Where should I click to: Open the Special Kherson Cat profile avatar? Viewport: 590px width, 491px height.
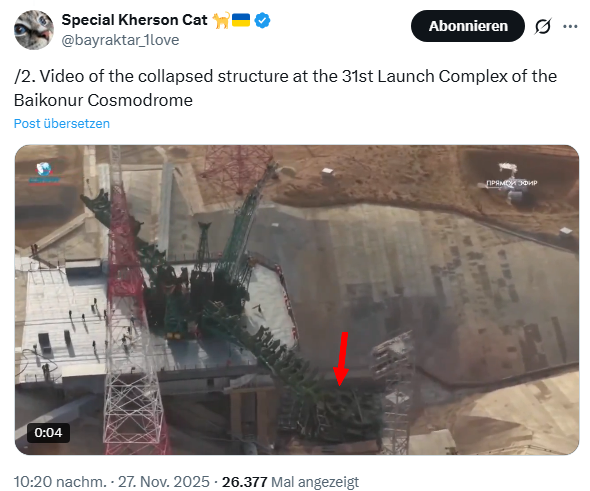(34, 30)
